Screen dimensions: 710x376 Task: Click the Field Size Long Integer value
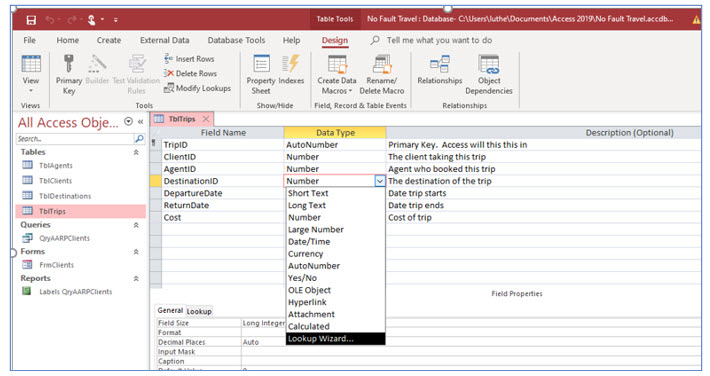coord(264,323)
